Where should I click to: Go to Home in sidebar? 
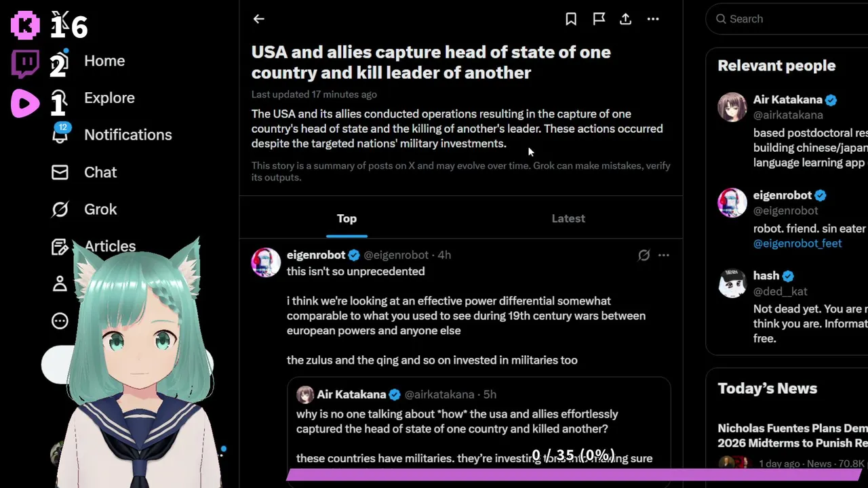pyautogui.click(x=104, y=61)
